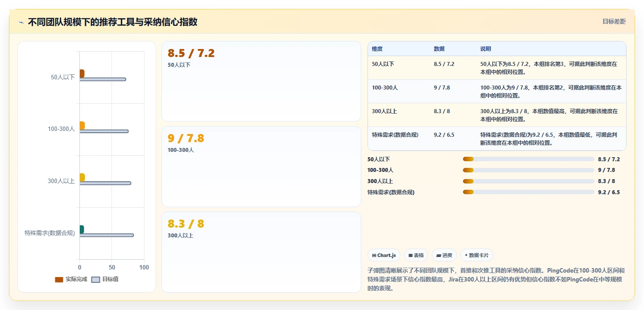Click the 50人以下 chart axis label
644x310 pixels.
[x=63, y=77]
